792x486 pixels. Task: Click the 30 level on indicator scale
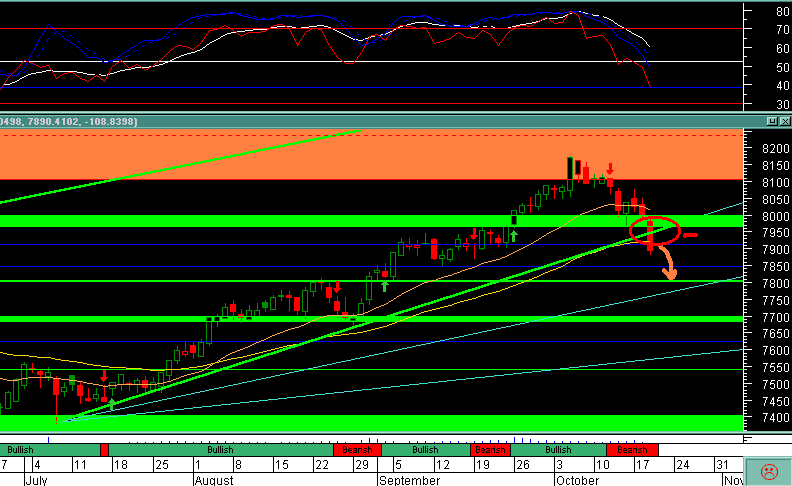click(x=783, y=105)
